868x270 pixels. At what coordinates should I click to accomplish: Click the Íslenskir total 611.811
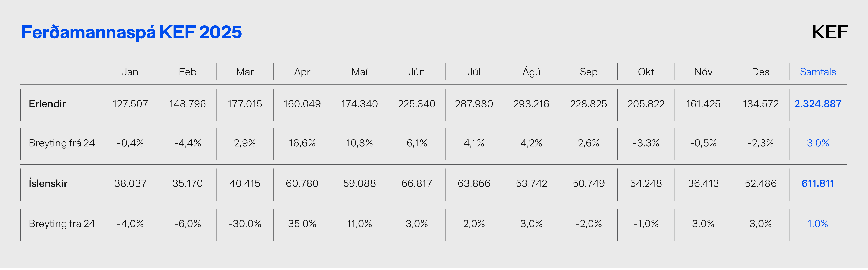817,183
